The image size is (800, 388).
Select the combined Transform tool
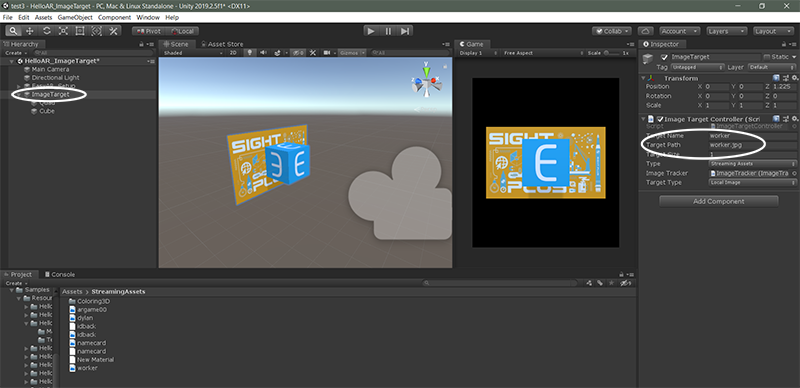(96, 31)
